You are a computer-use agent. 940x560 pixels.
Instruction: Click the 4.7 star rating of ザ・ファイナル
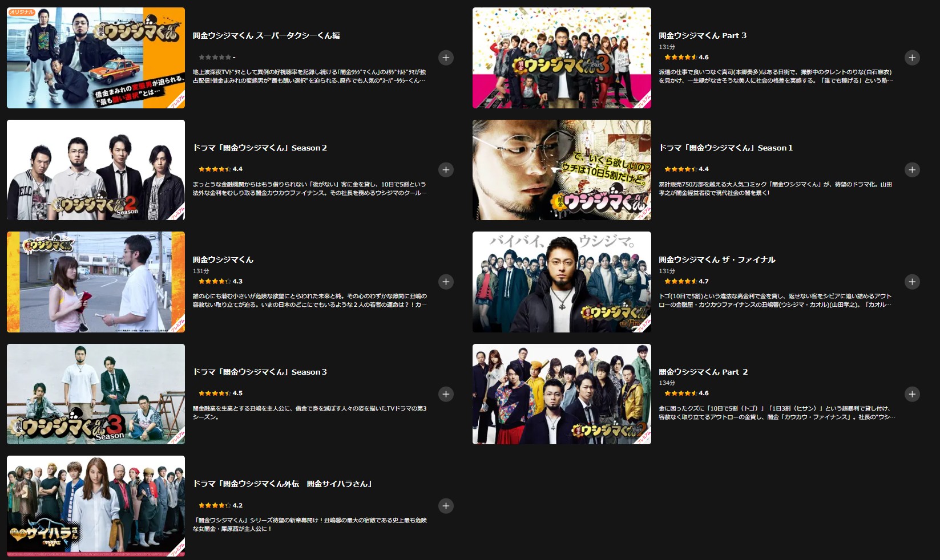(x=687, y=281)
